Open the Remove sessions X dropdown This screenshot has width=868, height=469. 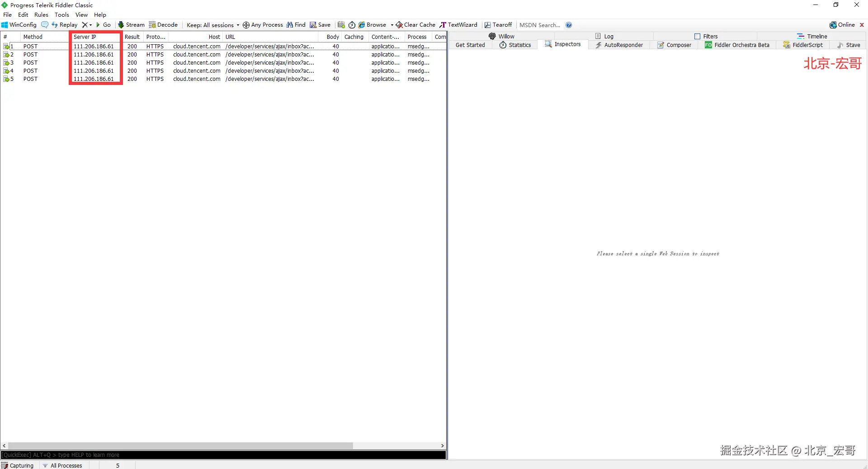pyautogui.click(x=87, y=25)
